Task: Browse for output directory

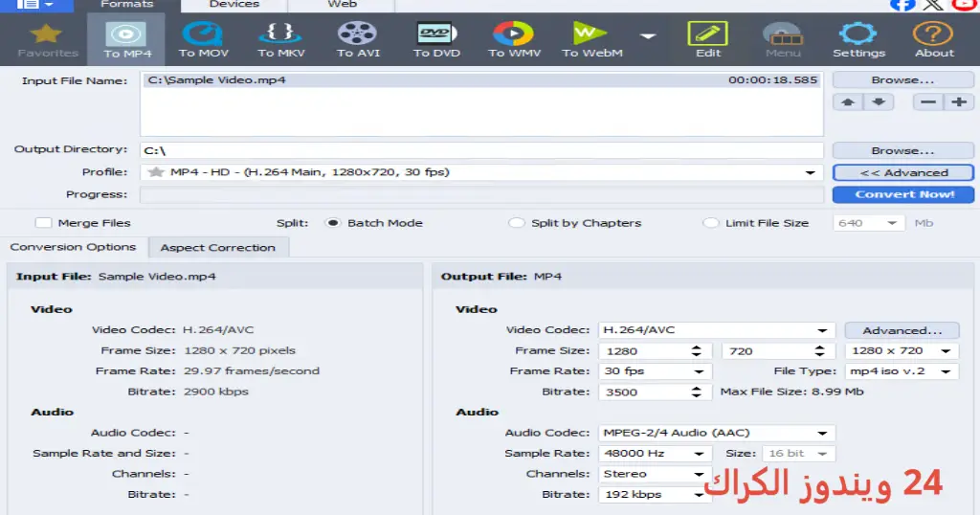Action: pyautogui.click(x=902, y=150)
